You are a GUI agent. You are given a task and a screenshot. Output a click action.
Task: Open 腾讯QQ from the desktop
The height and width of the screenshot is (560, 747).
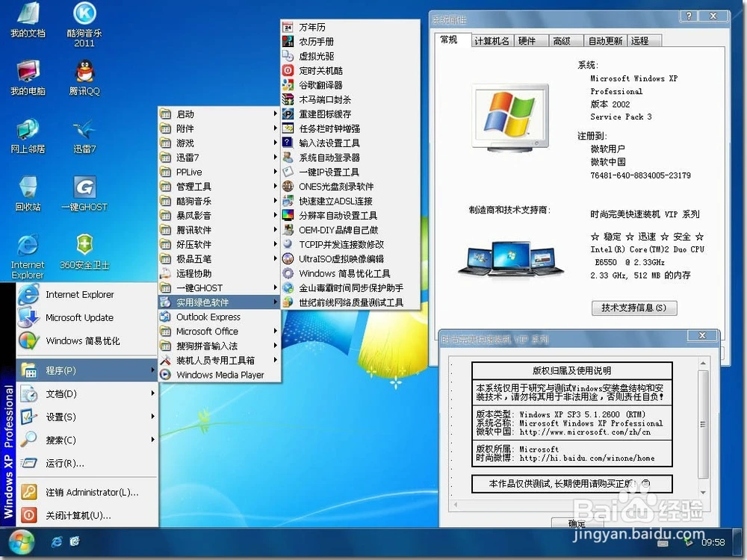(84, 77)
